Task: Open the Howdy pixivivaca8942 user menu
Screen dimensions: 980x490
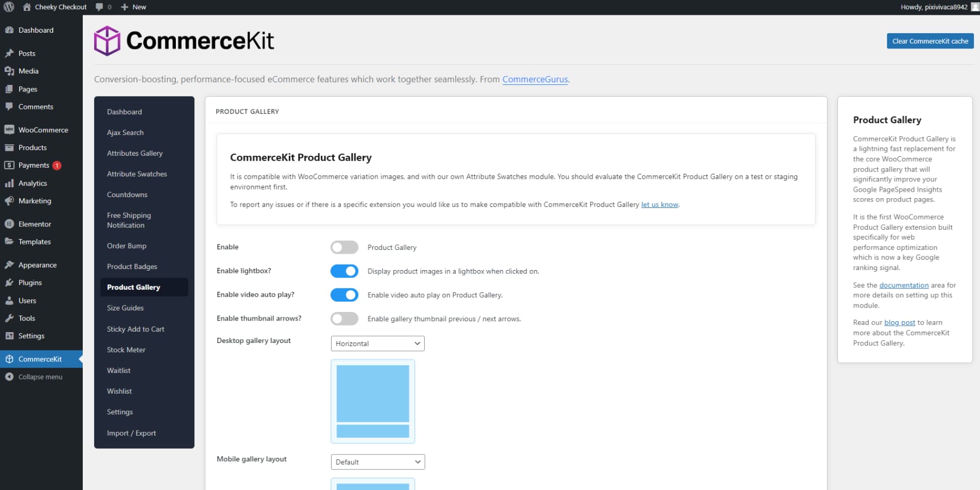Action: click(x=934, y=7)
